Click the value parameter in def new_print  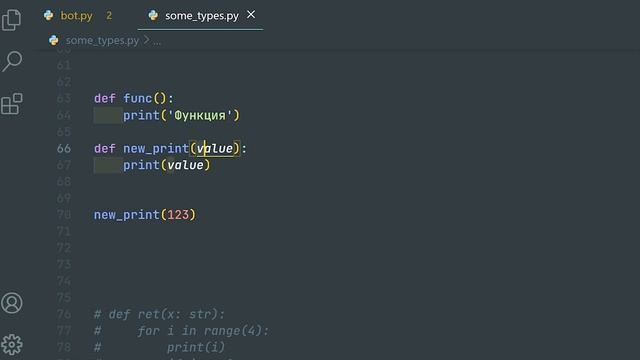click(215, 149)
